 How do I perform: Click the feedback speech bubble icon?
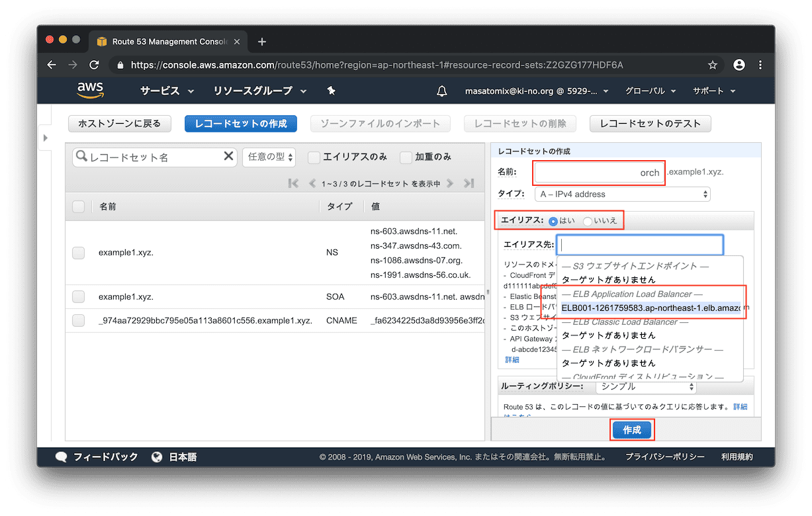tap(62, 457)
